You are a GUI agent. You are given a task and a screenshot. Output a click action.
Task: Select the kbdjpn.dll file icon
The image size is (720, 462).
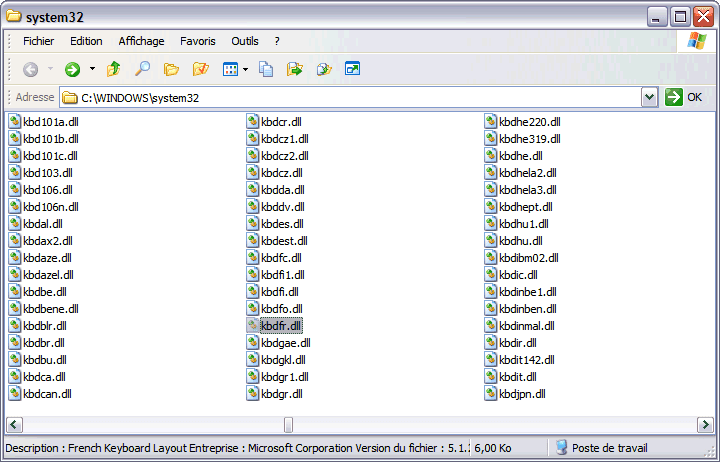[x=490, y=393]
